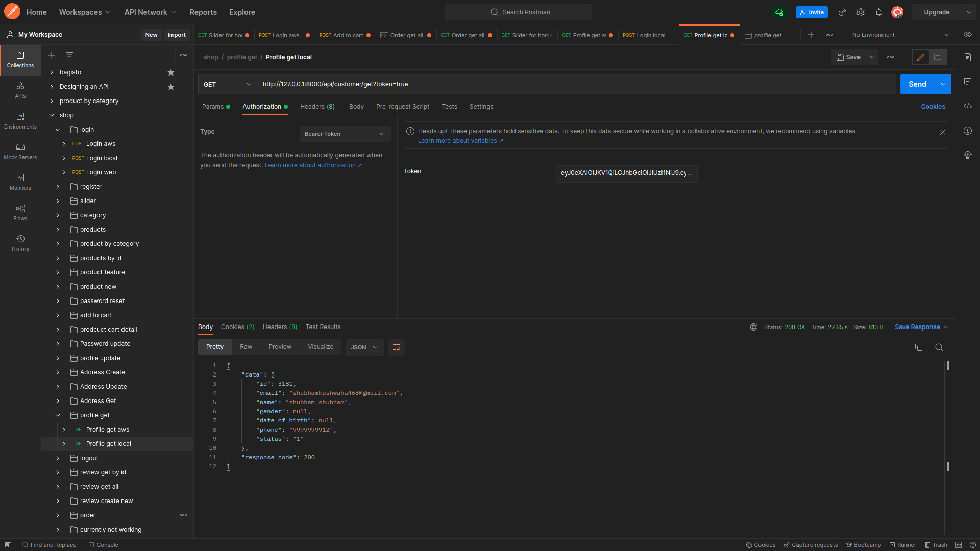Open the Explore menu item
This screenshot has height=551, width=980.
point(242,12)
